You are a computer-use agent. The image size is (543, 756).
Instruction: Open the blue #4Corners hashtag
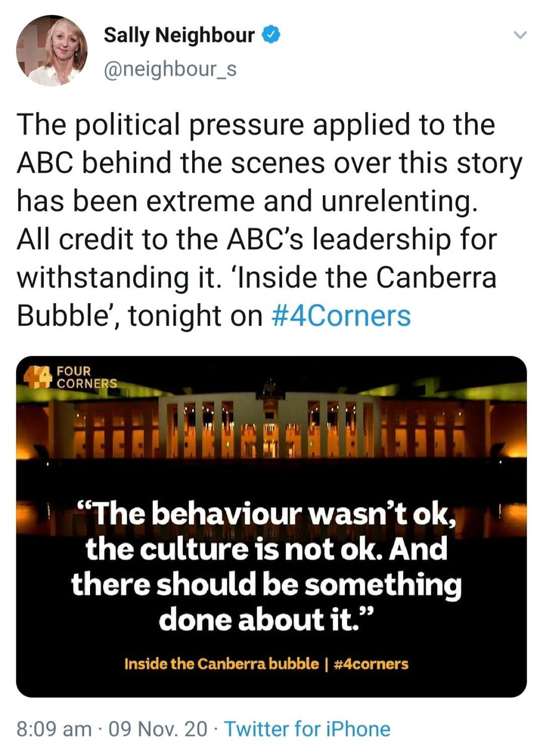pos(341,316)
